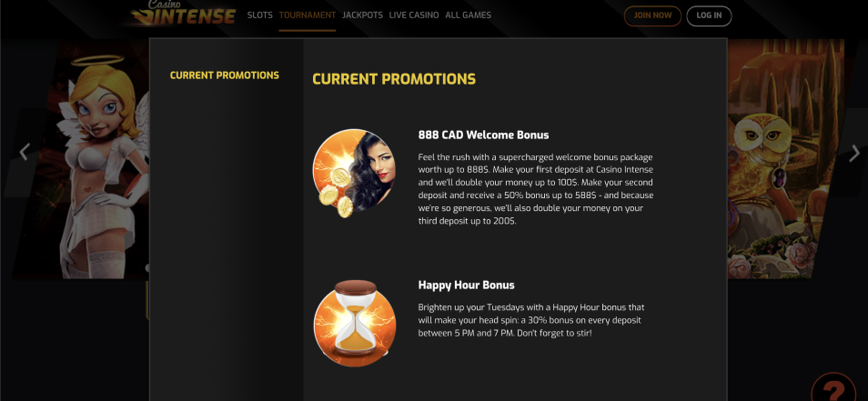Click the Casino Intense logo

pos(185,14)
